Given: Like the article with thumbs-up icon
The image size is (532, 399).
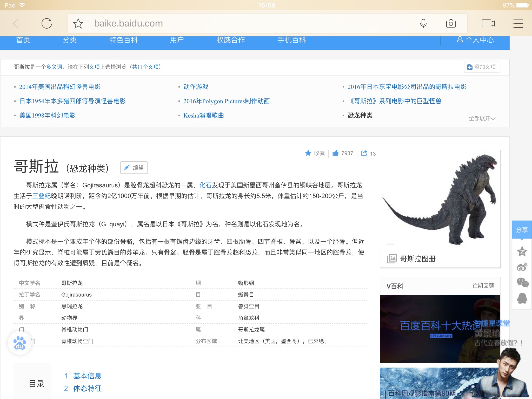Looking at the screenshot, I should [336, 153].
